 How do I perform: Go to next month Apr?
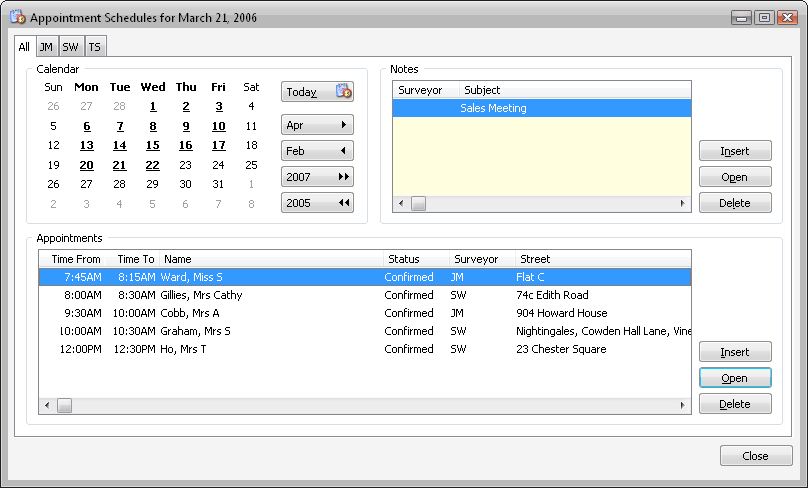317,125
